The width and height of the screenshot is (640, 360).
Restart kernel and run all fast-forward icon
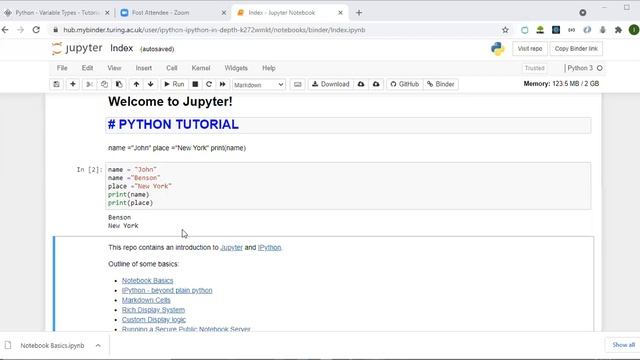[222, 84]
